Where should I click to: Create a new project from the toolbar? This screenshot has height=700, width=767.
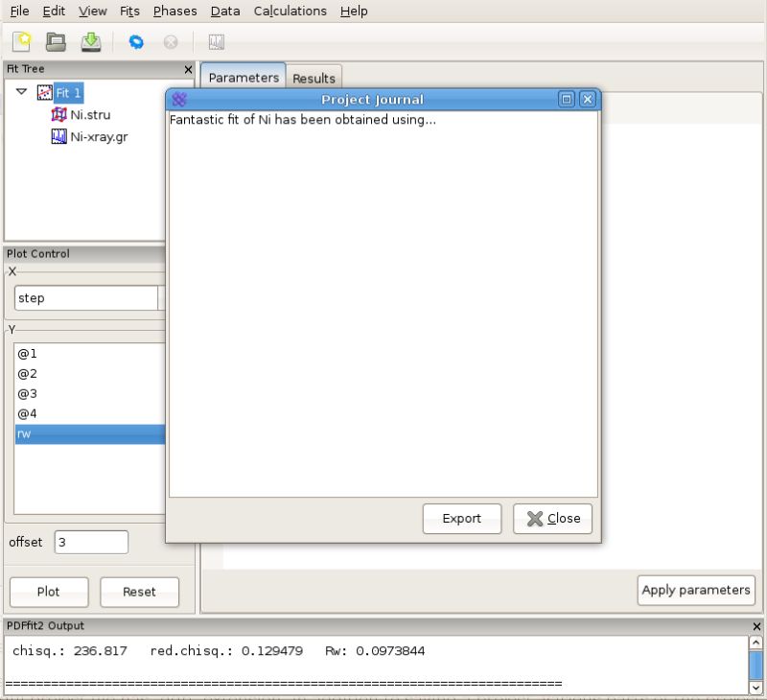[21, 41]
